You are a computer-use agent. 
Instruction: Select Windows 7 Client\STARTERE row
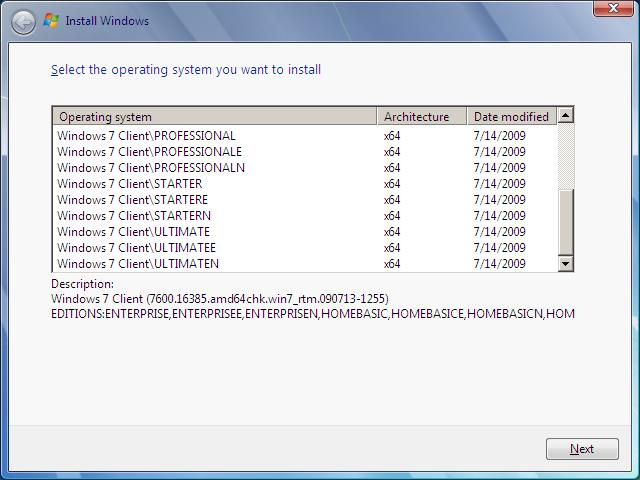pos(304,200)
